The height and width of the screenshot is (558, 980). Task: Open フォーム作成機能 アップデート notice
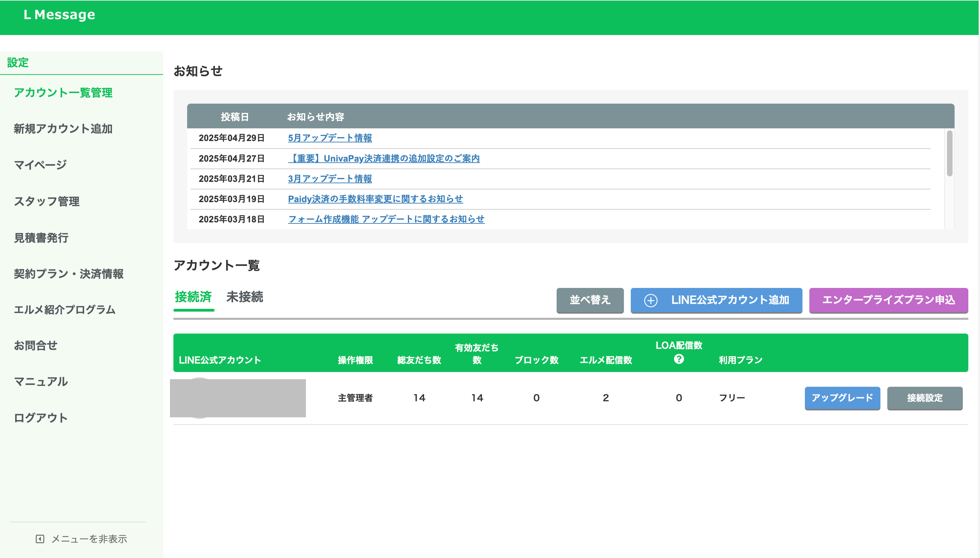pos(386,219)
